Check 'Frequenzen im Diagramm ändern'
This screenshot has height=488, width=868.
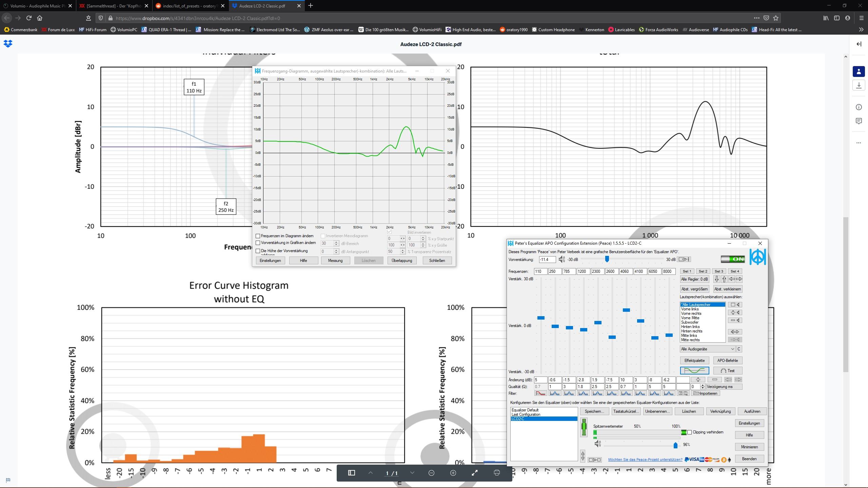tap(258, 236)
